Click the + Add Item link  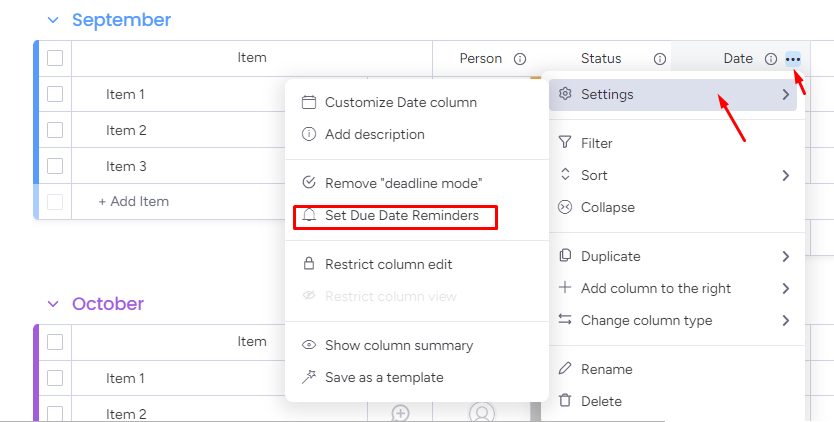pyautogui.click(x=133, y=201)
